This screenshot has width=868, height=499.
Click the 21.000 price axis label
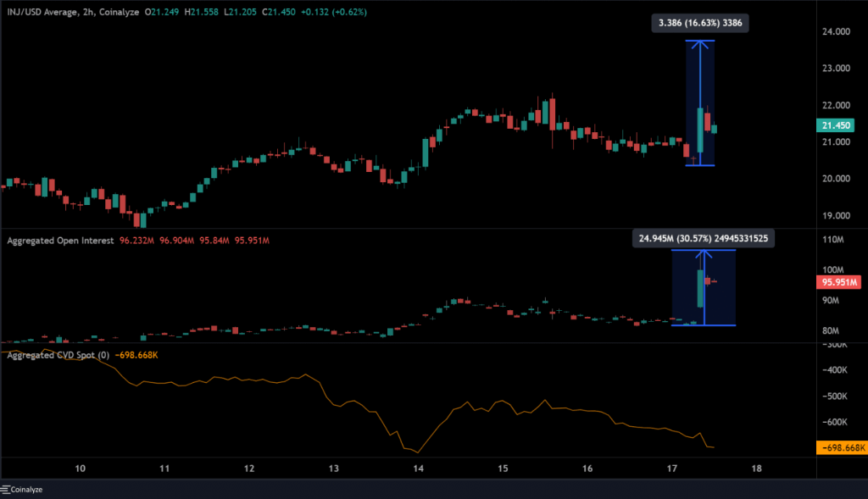click(x=836, y=142)
